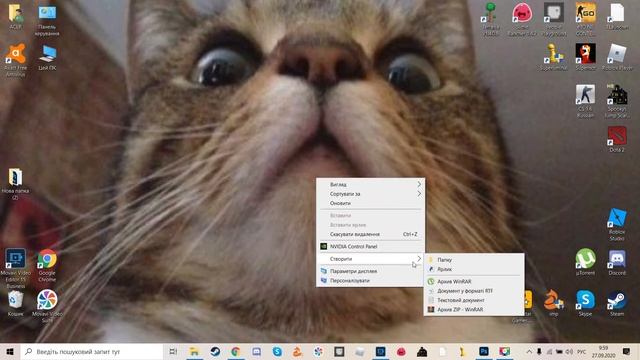640x360 pixels.
Task: Launch the Superhot desktop shortcut
Action: coord(585,56)
